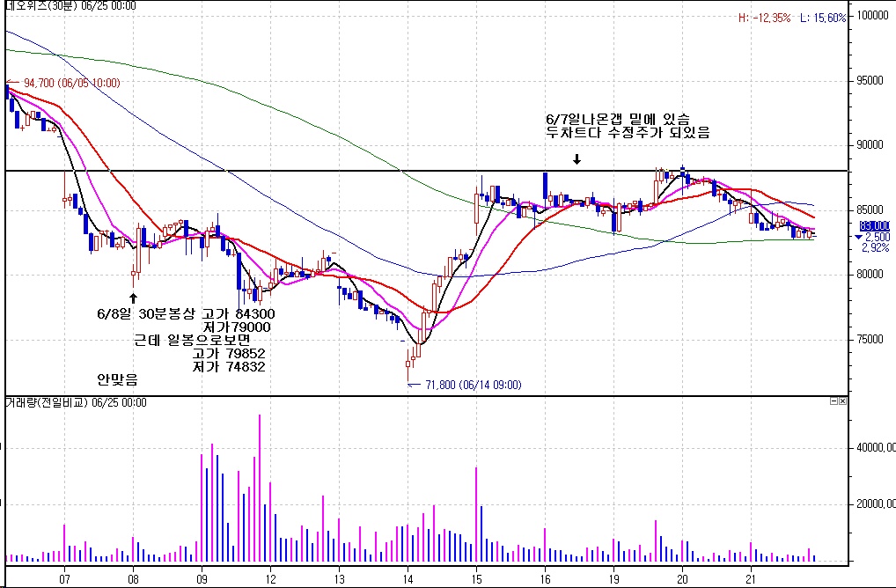The width and height of the screenshot is (896, 588).
Task: Click the 안맞음 annotation text
Action: point(117,380)
